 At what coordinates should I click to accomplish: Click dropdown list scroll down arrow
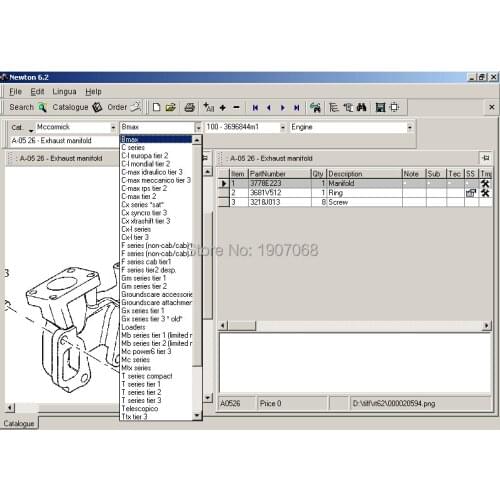pyautogui.click(x=197, y=415)
